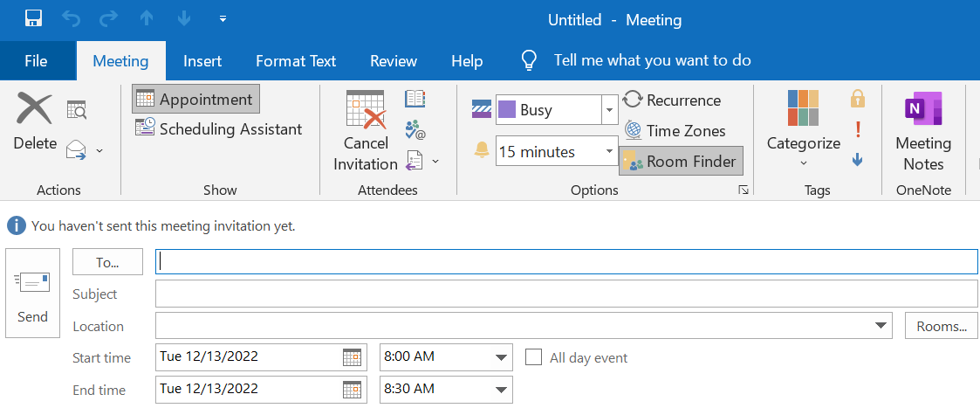Screen dimensions: 980x415
Task: Switch to Scheduling Assistant view
Action: click(219, 129)
